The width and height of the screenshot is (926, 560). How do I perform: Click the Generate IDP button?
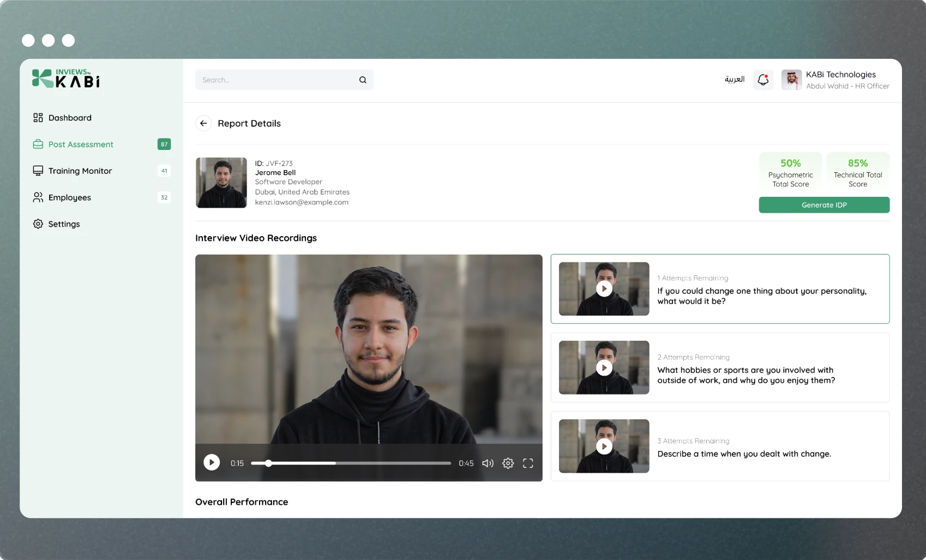pos(824,205)
